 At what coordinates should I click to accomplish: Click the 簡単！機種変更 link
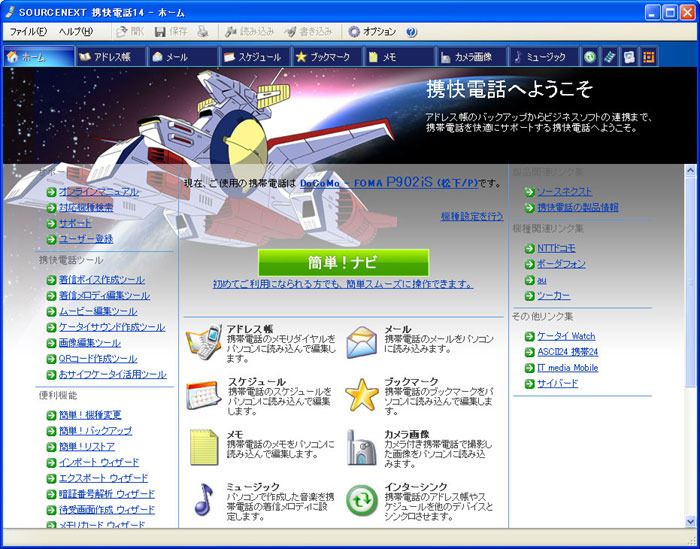90,415
